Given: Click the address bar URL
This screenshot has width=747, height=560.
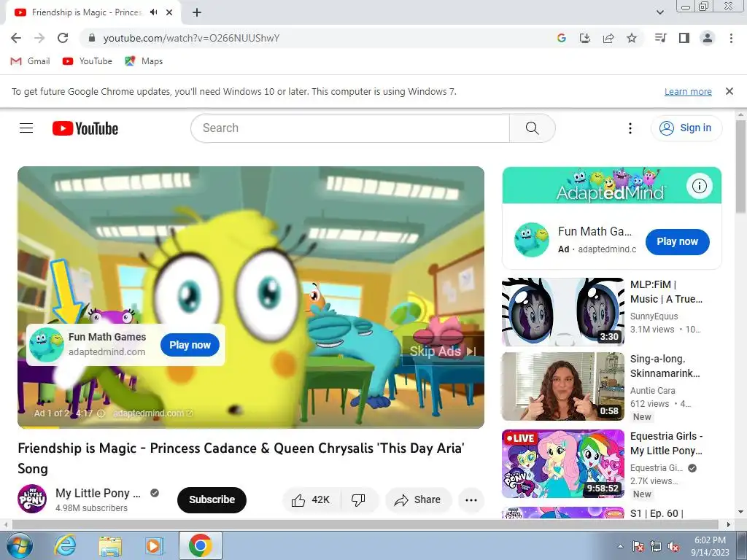Looking at the screenshot, I should click(x=191, y=38).
